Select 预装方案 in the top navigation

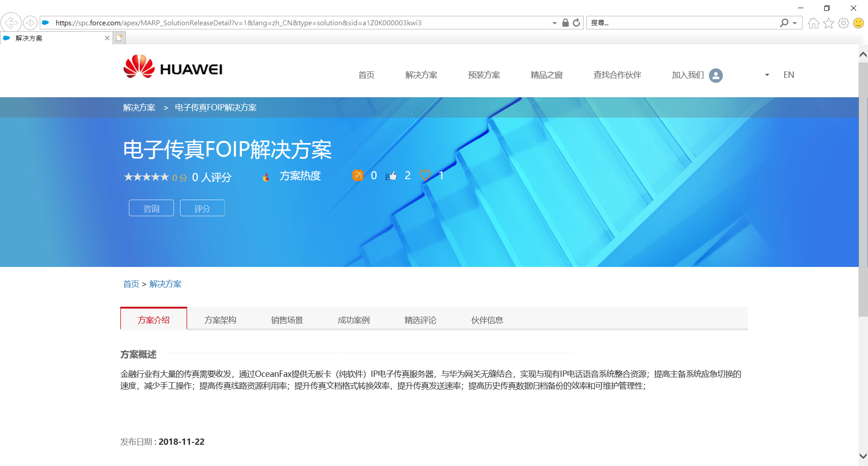coord(484,75)
